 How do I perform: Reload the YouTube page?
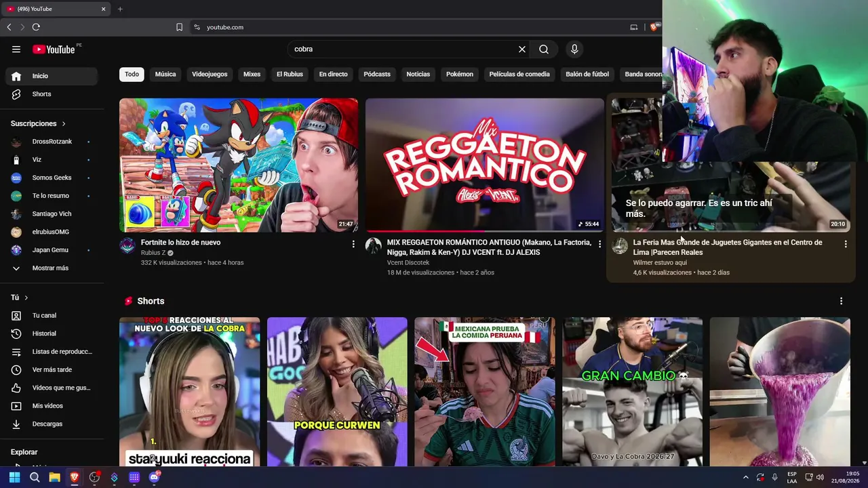(36, 27)
